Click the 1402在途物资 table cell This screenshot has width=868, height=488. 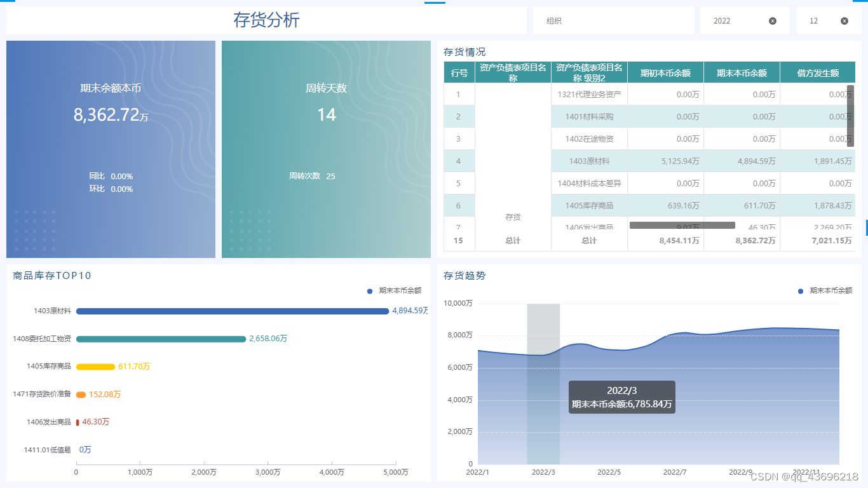coord(589,139)
